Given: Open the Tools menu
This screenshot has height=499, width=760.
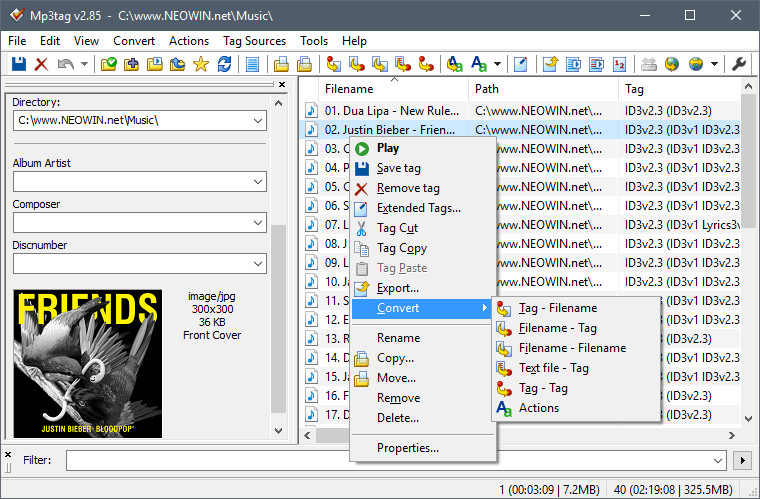Looking at the screenshot, I should pyautogui.click(x=314, y=41).
